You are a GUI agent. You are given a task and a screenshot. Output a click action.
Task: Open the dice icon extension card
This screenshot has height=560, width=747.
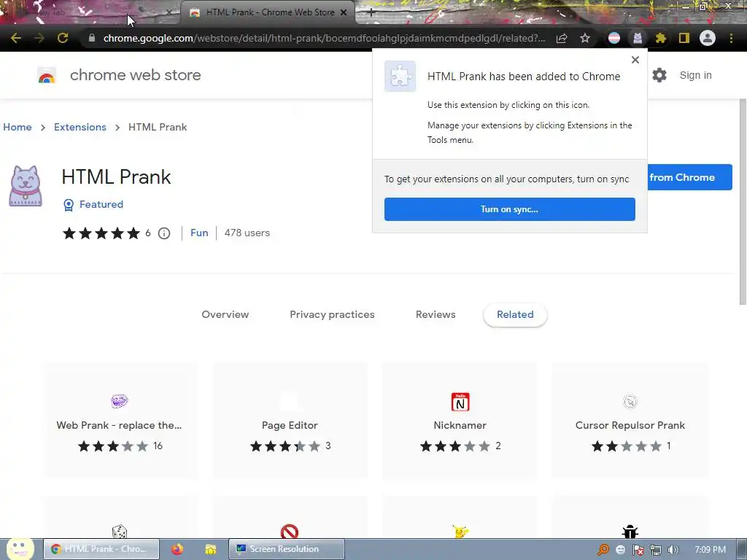tap(119, 531)
